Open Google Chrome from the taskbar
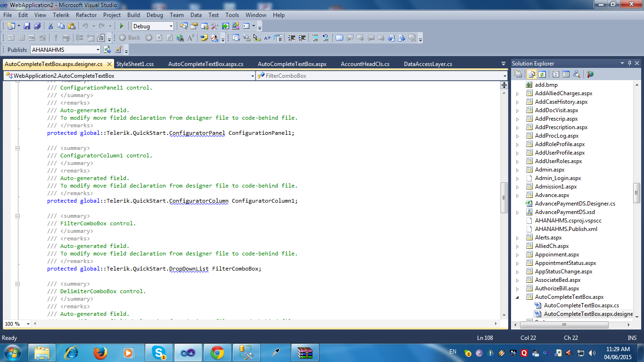644x362 pixels. (x=217, y=353)
